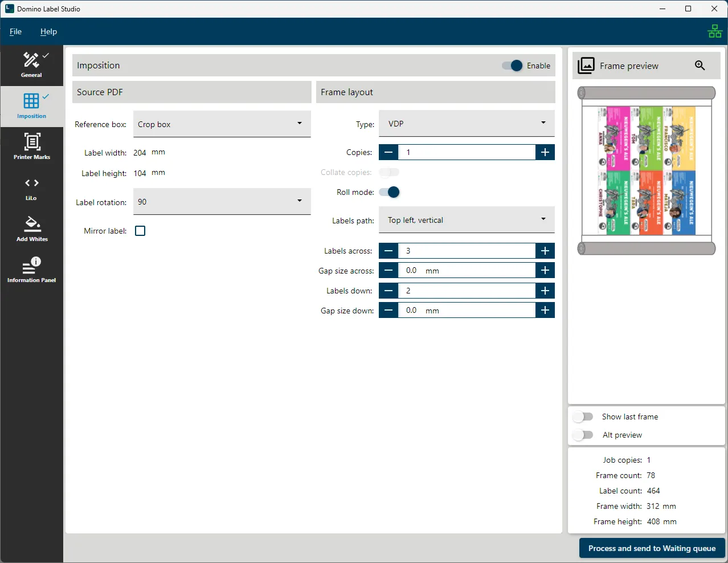The height and width of the screenshot is (563, 728).
Task: Click the magnifier zoom icon in Frame preview
Action: pos(700,66)
